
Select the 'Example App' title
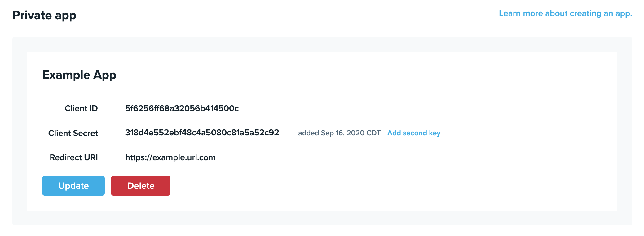point(79,75)
